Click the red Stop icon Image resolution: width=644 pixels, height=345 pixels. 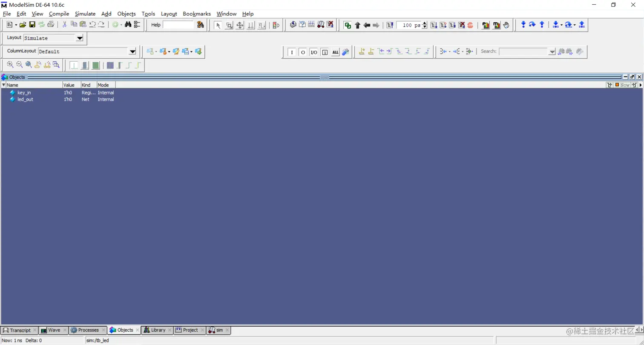point(470,25)
